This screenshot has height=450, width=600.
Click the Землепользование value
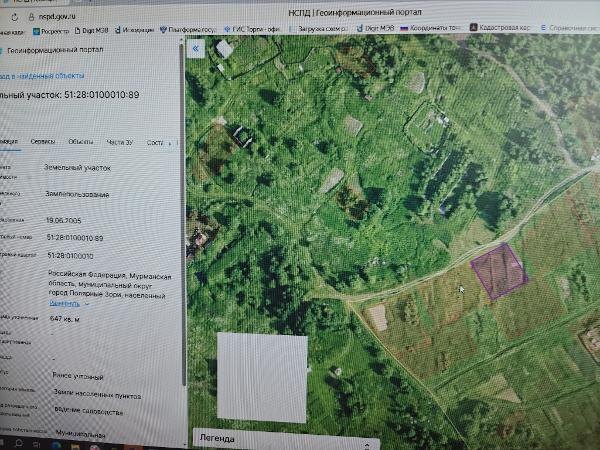[x=77, y=194]
